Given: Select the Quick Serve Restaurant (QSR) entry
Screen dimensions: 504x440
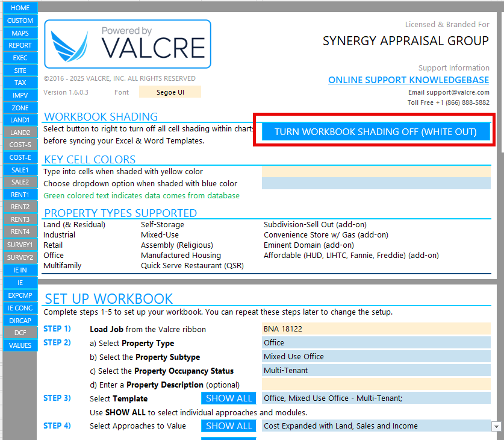Looking at the screenshot, I should click(x=192, y=266).
